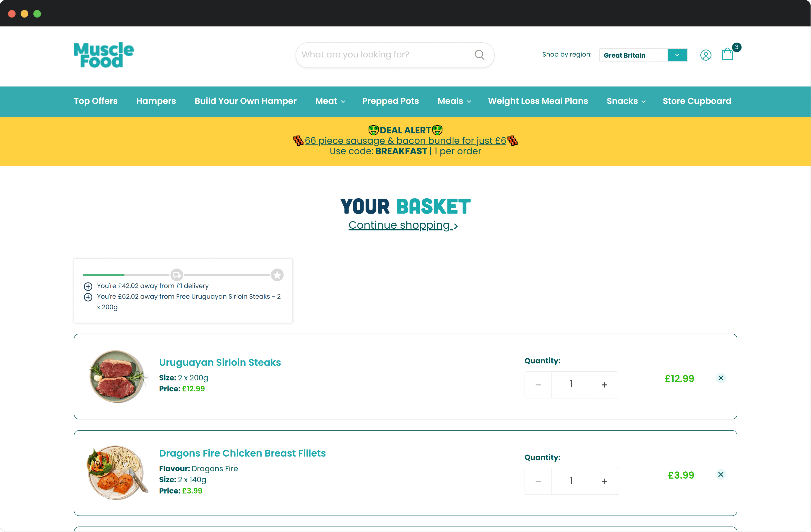Click the delivery truck milestone icon
This screenshot has height=532, width=811.
pyautogui.click(x=177, y=275)
